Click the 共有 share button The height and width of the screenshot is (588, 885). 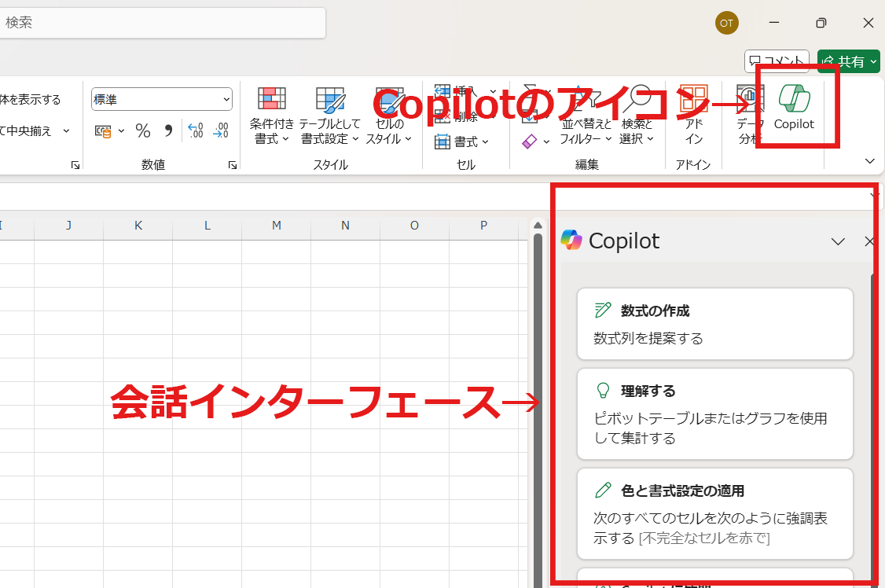point(843,61)
